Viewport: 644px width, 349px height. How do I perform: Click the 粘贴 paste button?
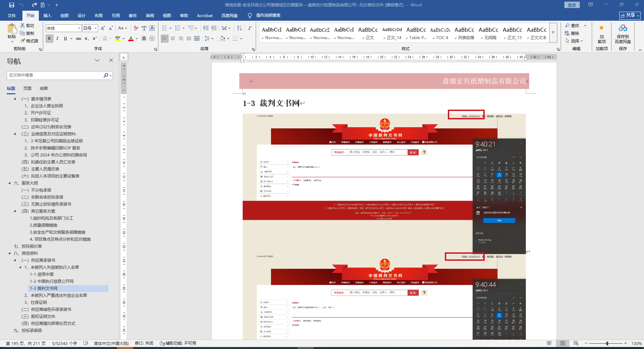tap(12, 33)
